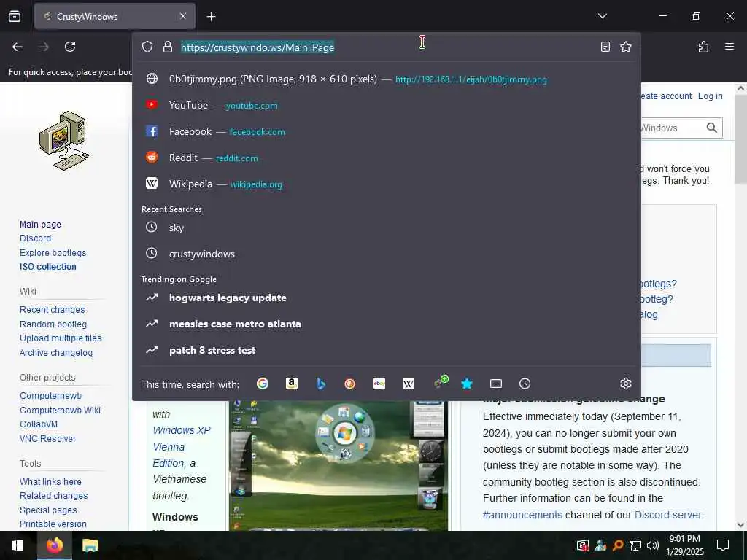The height and width of the screenshot is (560, 747).
Task: Reload the current page
Action: pyautogui.click(x=70, y=47)
